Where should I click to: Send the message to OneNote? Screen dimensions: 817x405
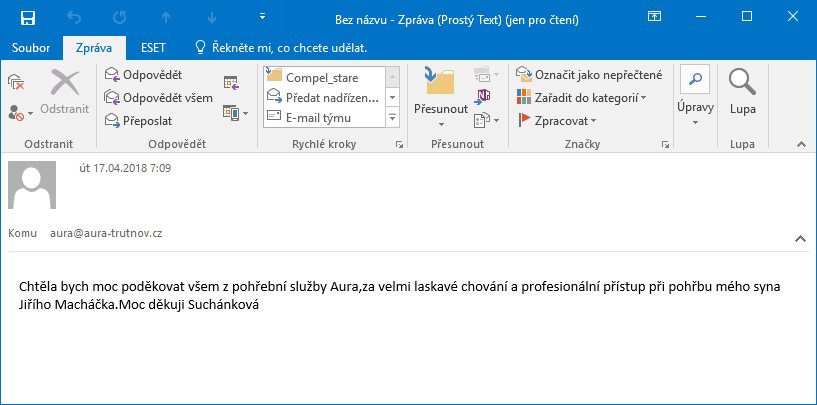click(x=484, y=97)
